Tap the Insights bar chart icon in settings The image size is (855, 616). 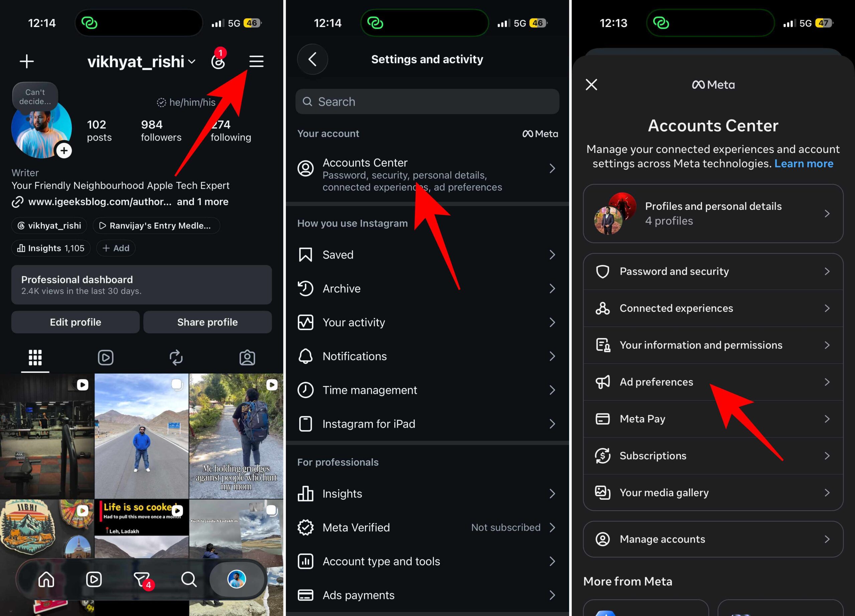305,493
